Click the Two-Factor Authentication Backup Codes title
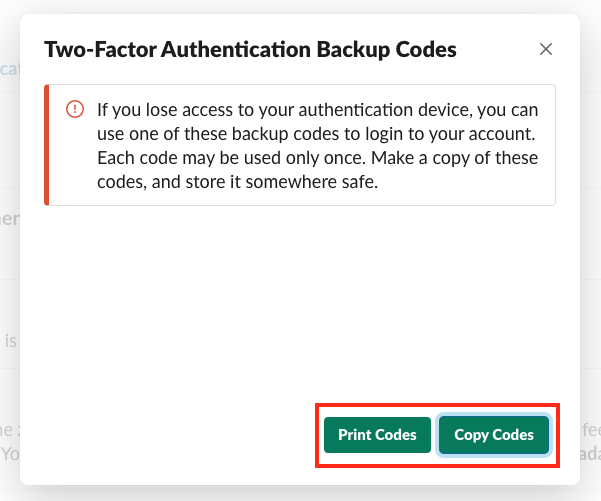Image resolution: width=601 pixels, height=501 pixels. [250, 49]
